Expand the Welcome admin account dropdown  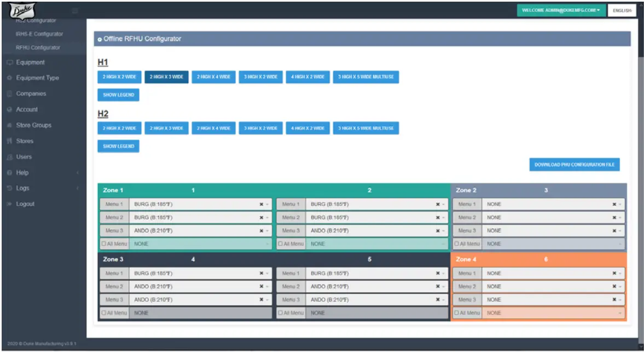561,10
